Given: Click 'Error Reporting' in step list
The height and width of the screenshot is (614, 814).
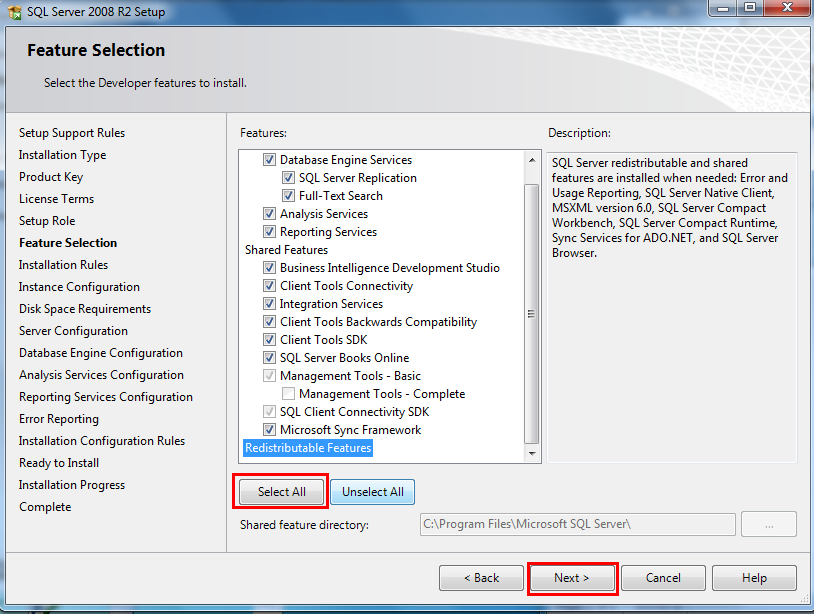Looking at the screenshot, I should [59, 419].
